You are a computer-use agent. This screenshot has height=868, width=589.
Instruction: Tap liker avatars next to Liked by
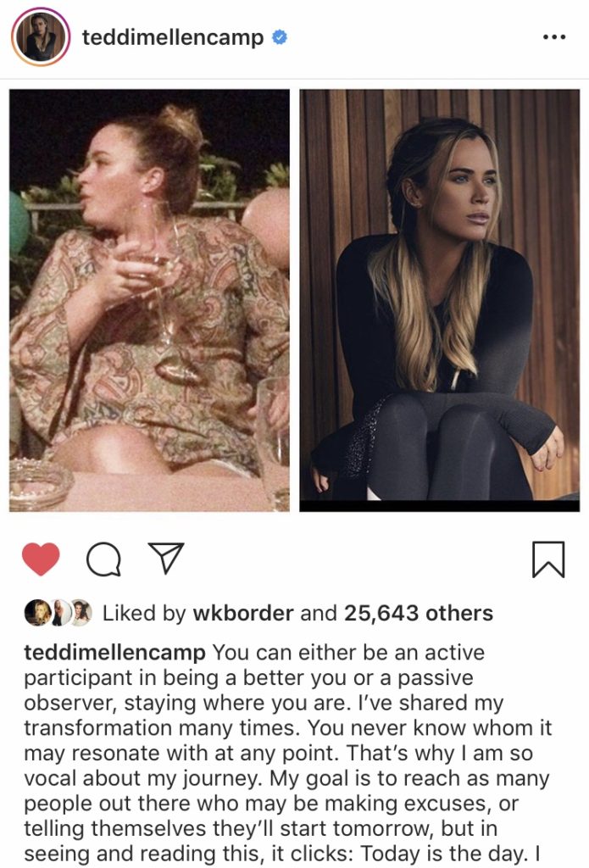tap(58, 612)
